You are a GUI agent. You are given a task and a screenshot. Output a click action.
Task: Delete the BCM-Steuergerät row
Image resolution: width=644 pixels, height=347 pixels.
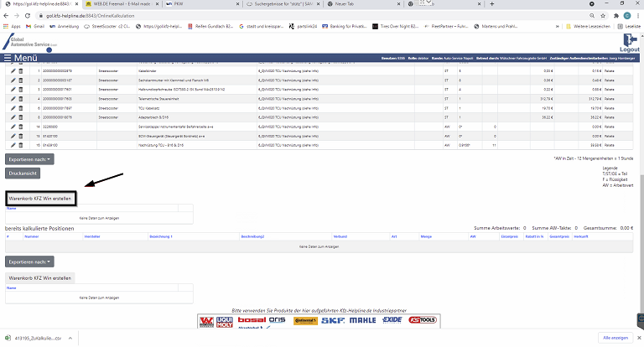pos(20,136)
